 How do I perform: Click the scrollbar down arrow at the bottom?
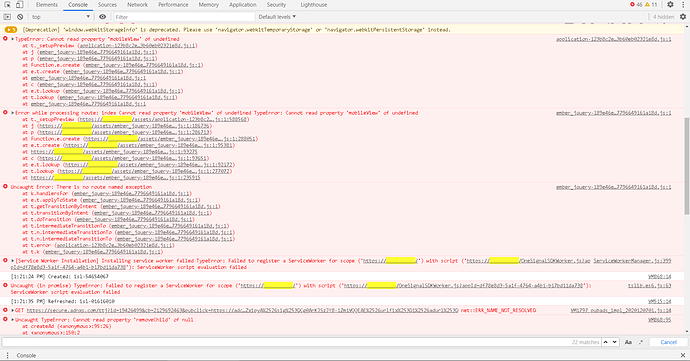pyautogui.click(x=687, y=332)
